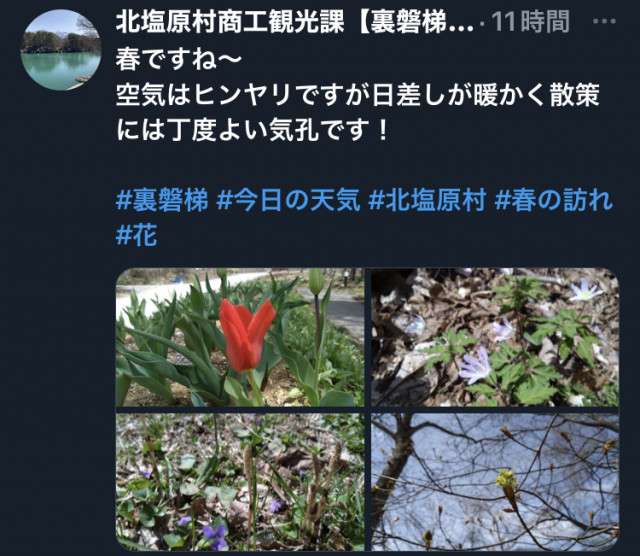
Task: Click the line ending 気孔です！
Action: pyautogui.click(x=252, y=131)
